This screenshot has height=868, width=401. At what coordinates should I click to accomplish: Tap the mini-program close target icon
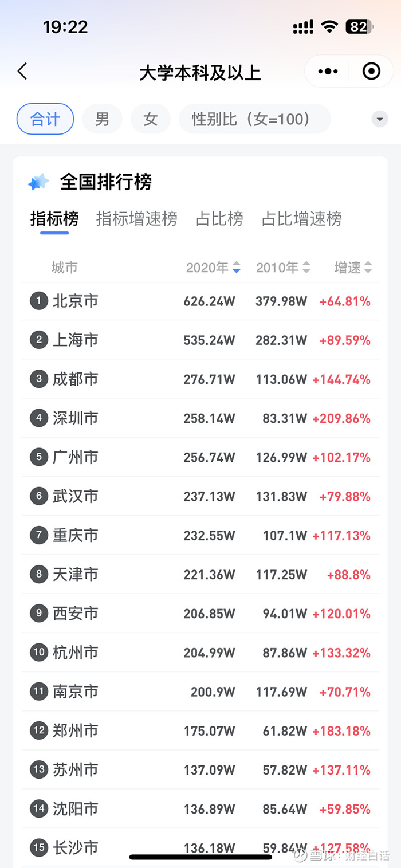(x=371, y=72)
